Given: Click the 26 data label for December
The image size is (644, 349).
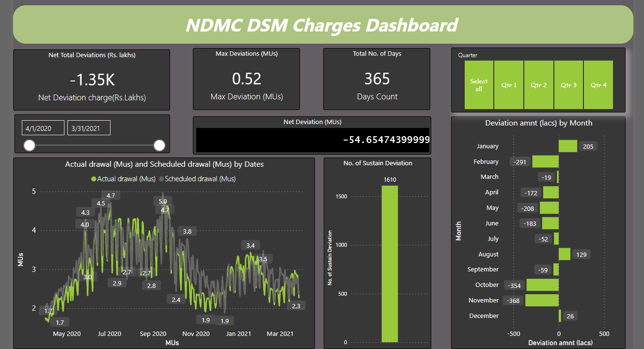Looking at the screenshot, I should [570, 317].
